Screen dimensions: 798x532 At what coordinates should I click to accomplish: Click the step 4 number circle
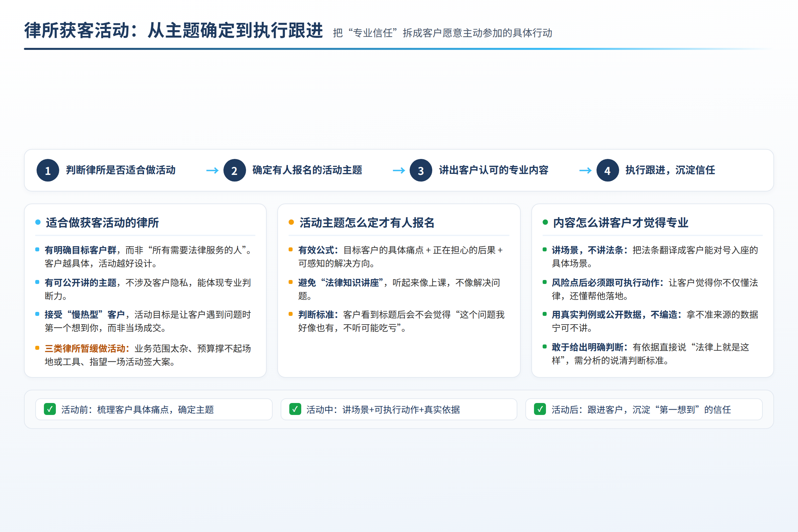pos(607,170)
